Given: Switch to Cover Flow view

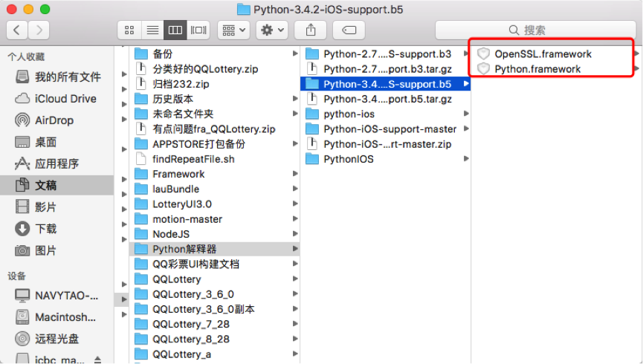Looking at the screenshot, I should tap(198, 30).
